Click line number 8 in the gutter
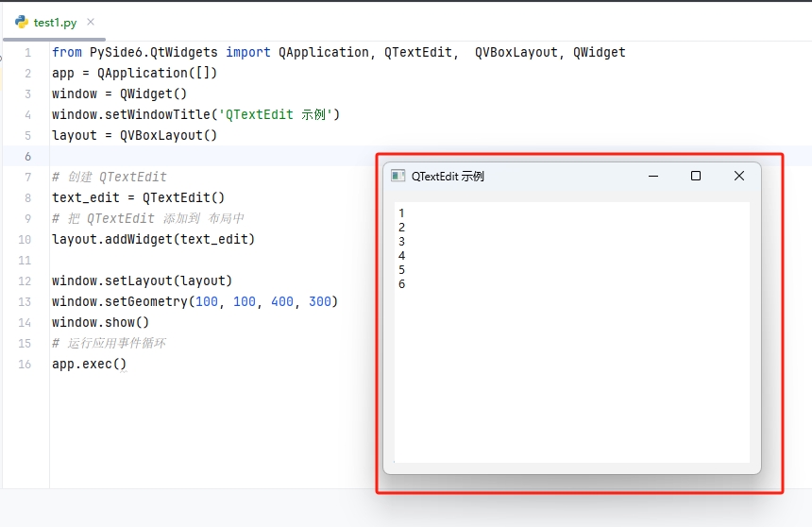This screenshot has width=812, height=527. pyautogui.click(x=27, y=197)
